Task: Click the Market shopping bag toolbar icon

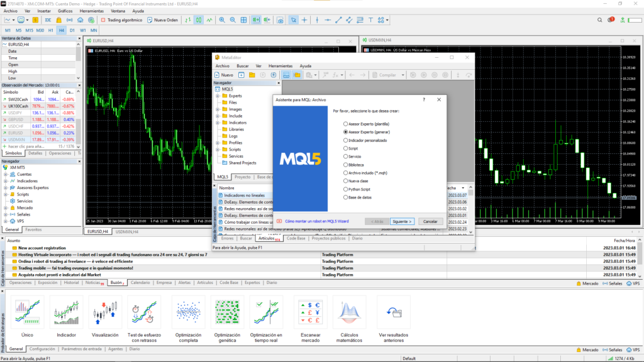Action: [59, 19]
